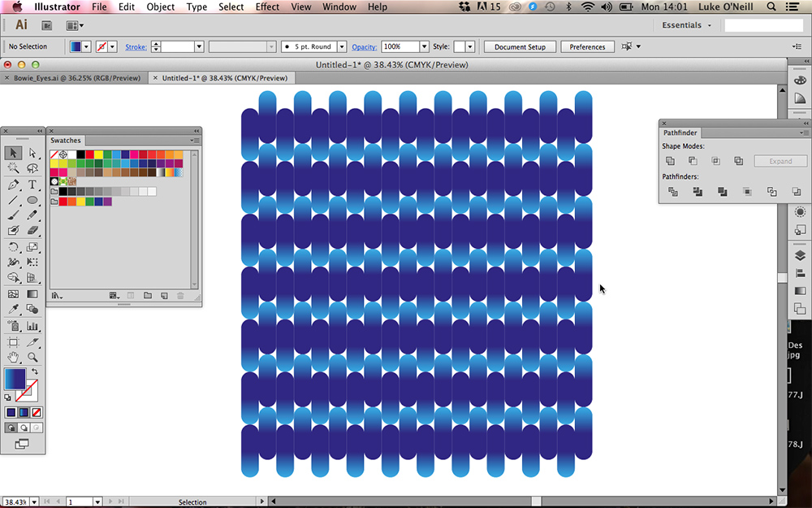The width and height of the screenshot is (812, 508).
Task: Open the Select menu
Action: click(x=231, y=7)
